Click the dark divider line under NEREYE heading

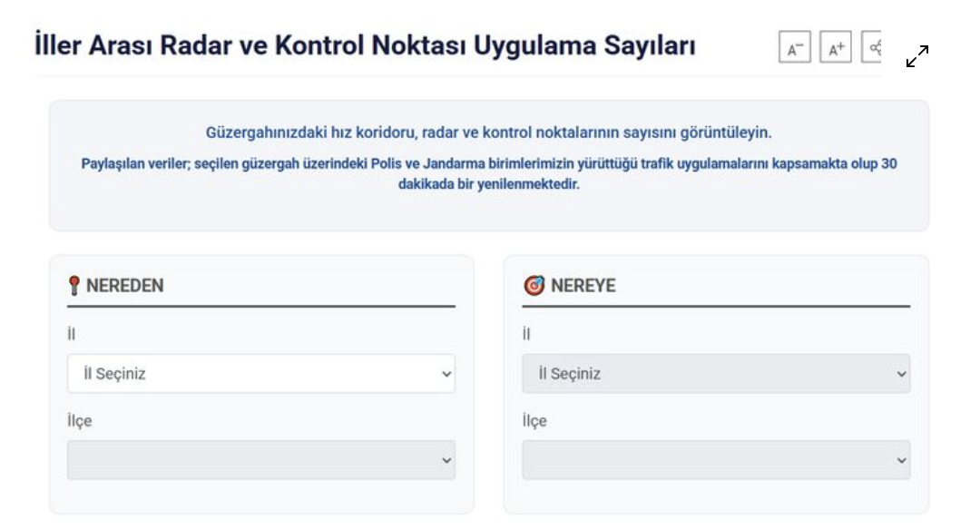715,307
